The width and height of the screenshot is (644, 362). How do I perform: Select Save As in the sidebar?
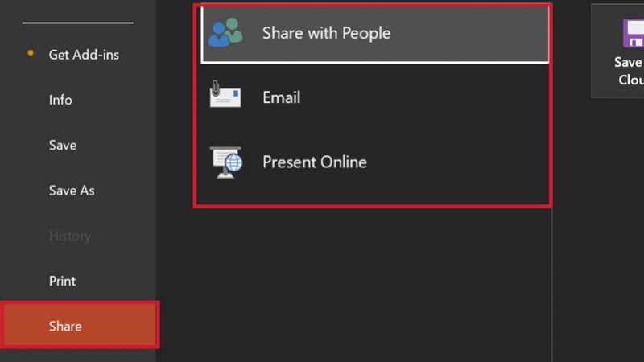72,191
